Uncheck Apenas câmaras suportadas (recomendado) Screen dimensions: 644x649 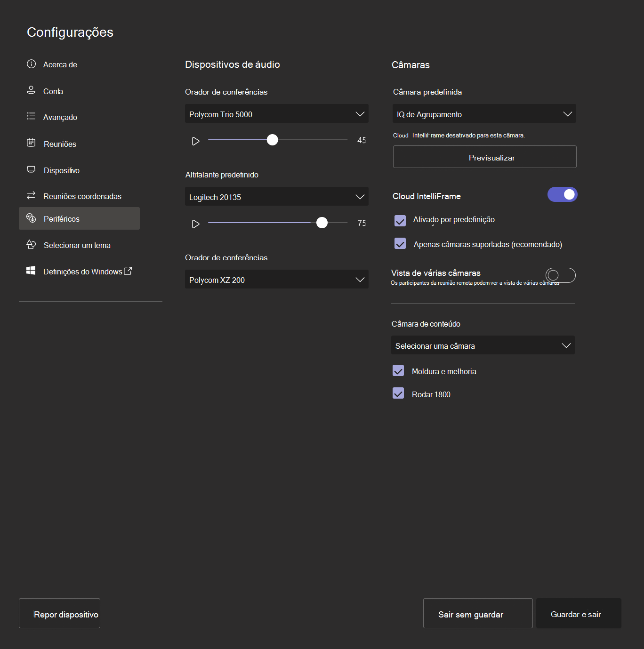coord(400,243)
